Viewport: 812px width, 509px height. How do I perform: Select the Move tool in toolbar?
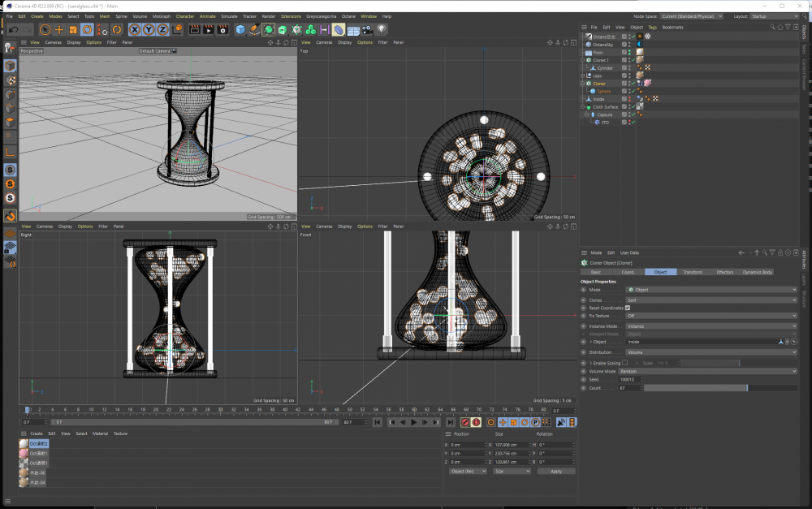(x=59, y=29)
